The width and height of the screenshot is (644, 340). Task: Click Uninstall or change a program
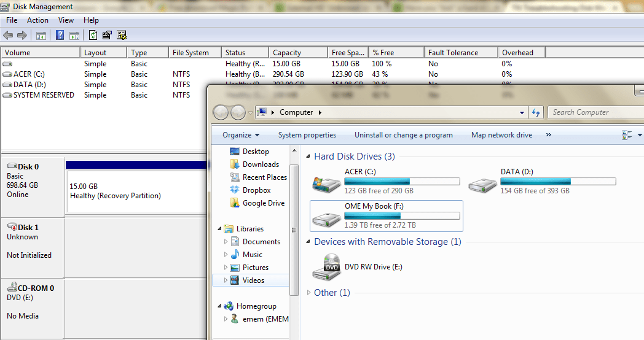pos(403,135)
